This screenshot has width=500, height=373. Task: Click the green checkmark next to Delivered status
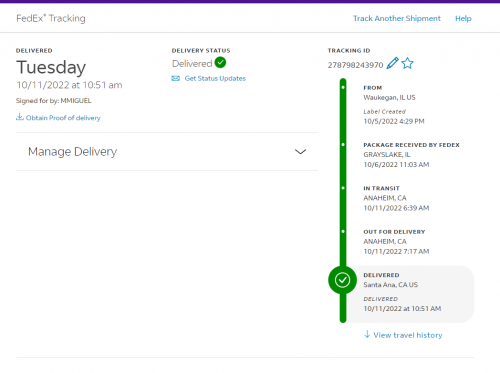tap(220, 62)
